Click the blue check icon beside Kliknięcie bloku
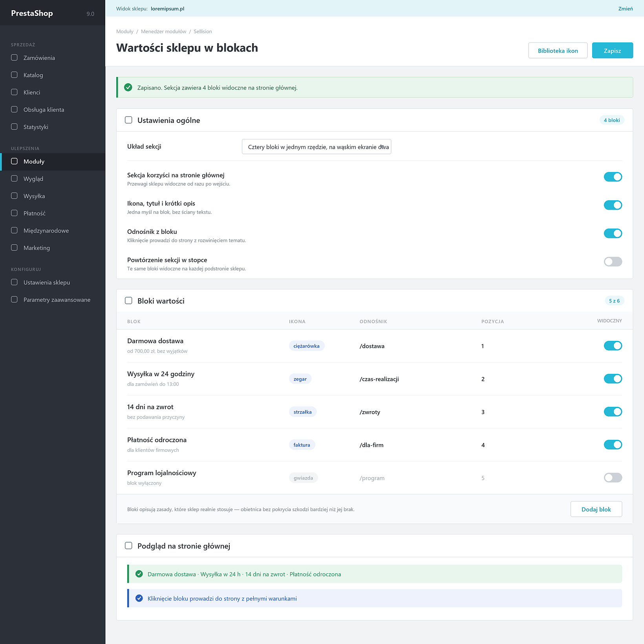Viewport: 644px width, 644px height. [139, 598]
